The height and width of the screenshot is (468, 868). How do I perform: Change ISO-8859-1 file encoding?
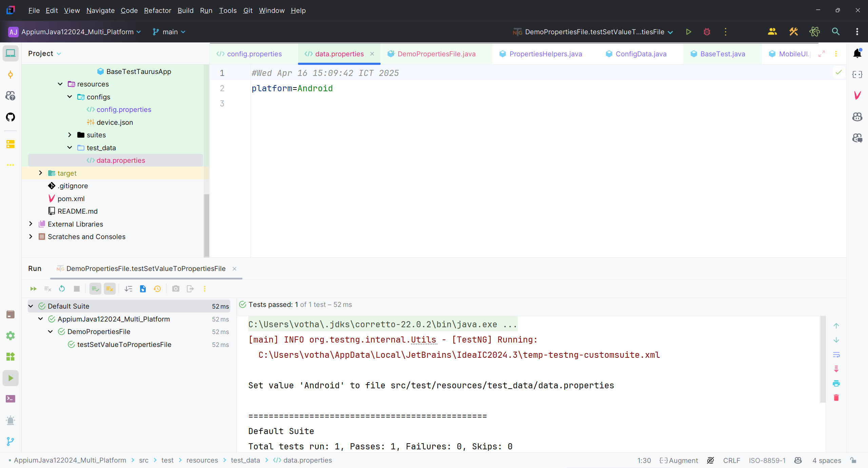(x=767, y=460)
